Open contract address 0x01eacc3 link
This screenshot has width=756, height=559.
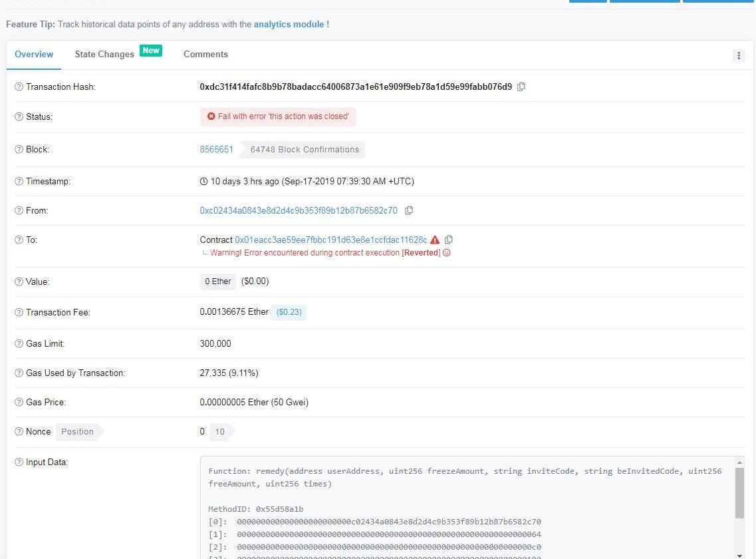coord(330,240)
